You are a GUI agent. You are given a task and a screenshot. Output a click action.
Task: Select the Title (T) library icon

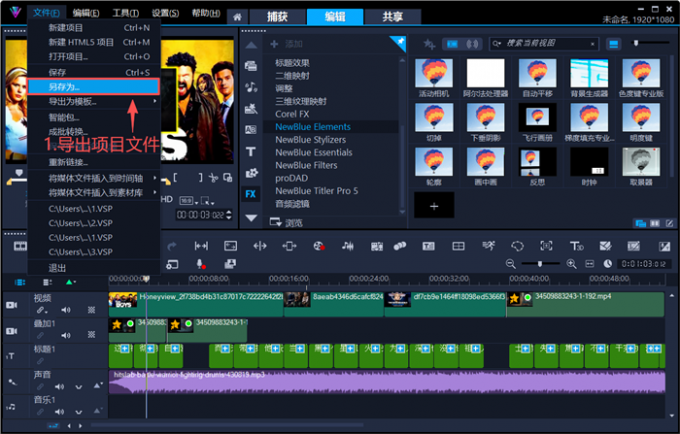click(251, 151)
